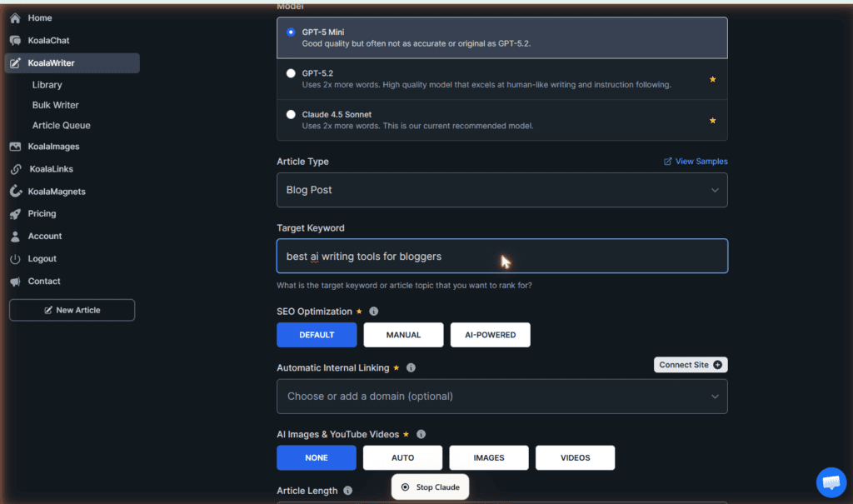
Task: Open Pricing page from sidebar
Action: 42,213
